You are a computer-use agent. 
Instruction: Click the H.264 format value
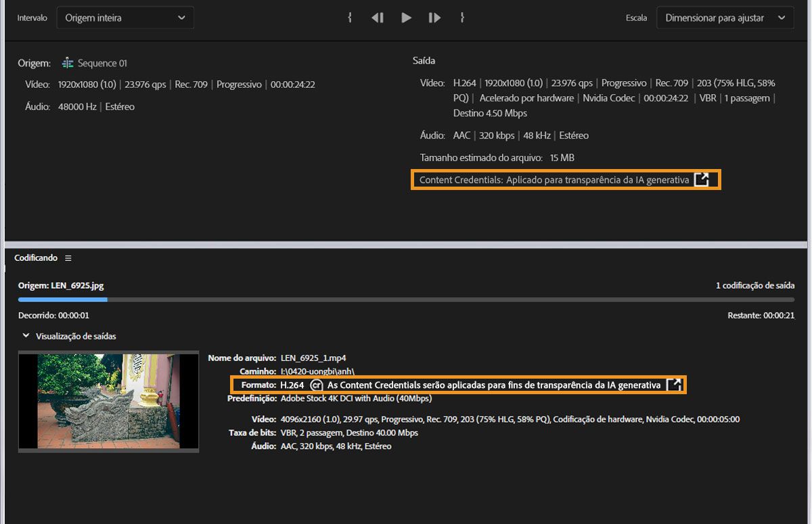tap(292, 385)
